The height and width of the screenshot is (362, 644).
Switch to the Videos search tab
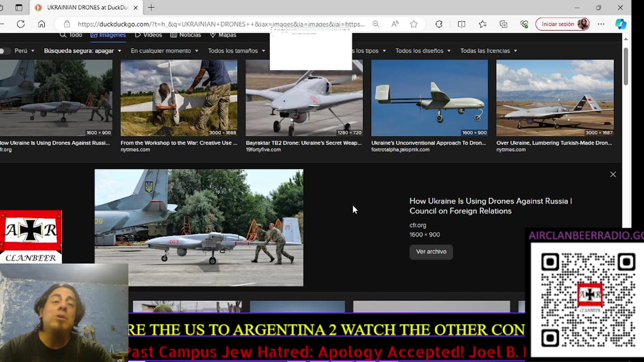click(148, 35)
